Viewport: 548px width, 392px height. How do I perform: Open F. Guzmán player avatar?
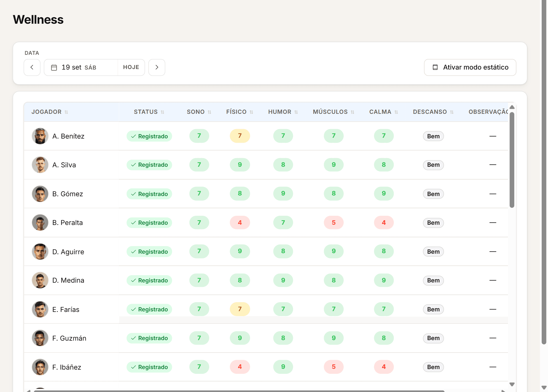point(40,338)
